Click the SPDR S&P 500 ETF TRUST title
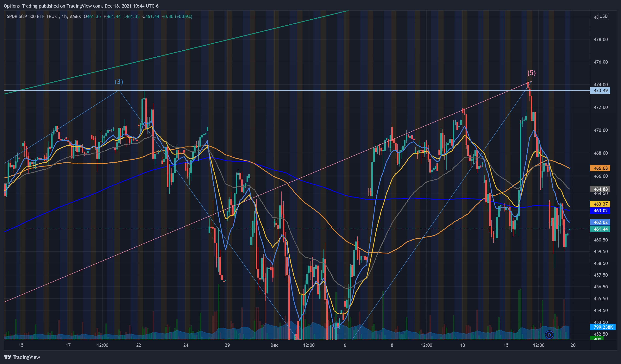This screenshot has width=621, height=364. tap(33, 16)
